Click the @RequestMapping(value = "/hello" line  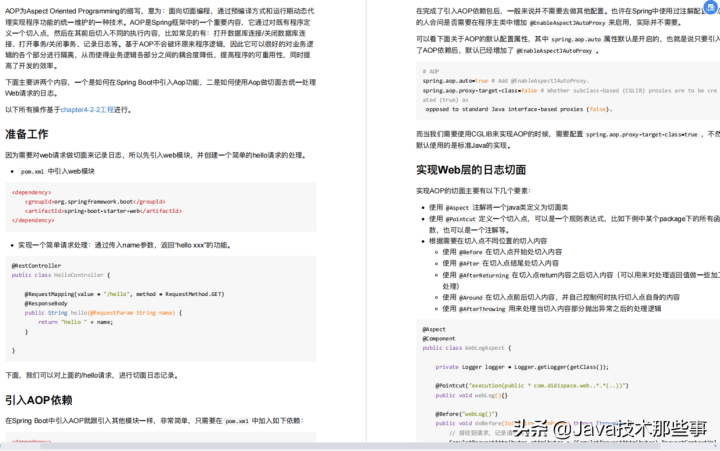[124, 294]
